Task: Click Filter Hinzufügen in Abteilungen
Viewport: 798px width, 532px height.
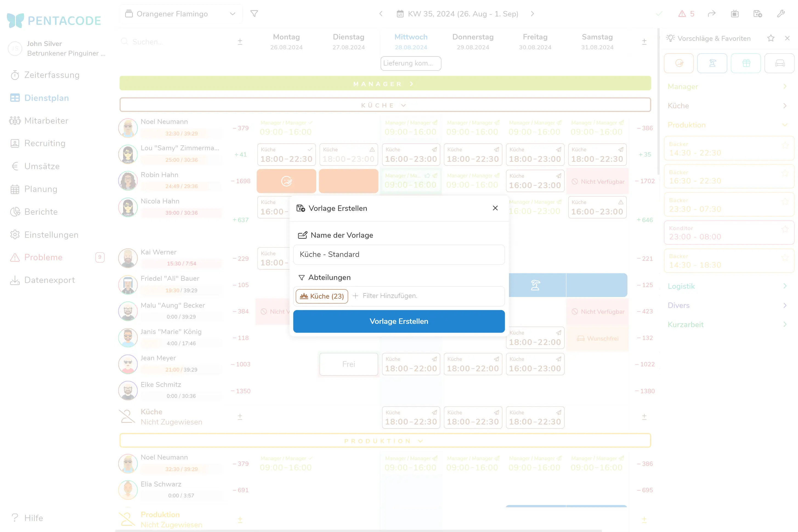Action: pyautogui.click(x=389, y=296)
